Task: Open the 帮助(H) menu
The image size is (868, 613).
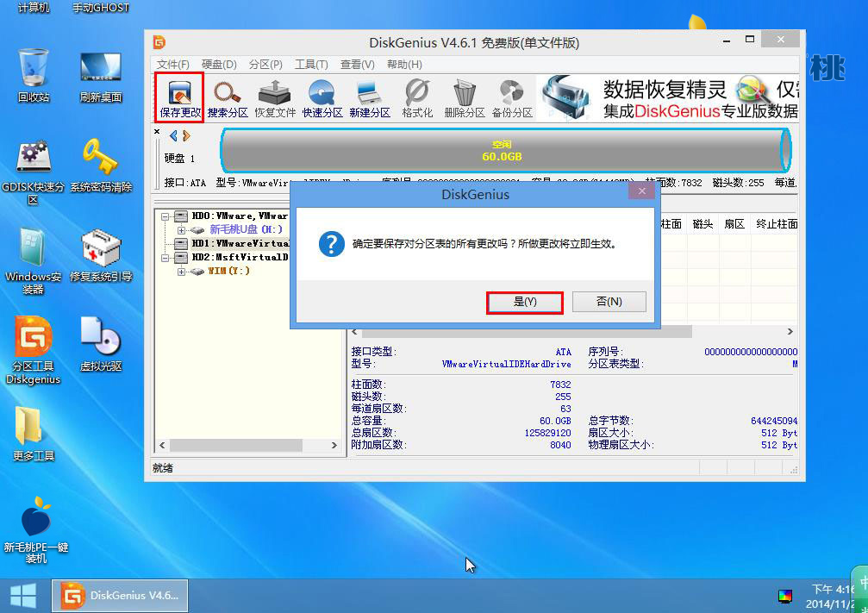Action: (x=404, y=65)
